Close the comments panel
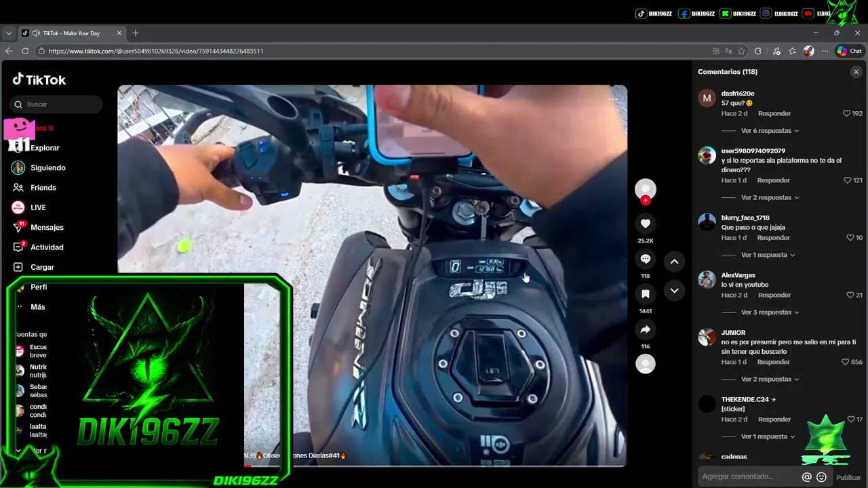This screenshot has height=488, width=868. click(x=856, y=72)
